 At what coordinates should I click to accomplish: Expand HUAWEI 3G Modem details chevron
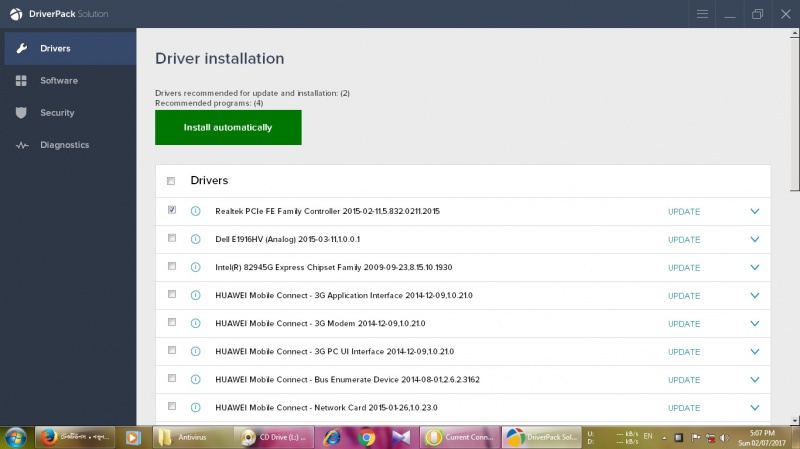coord(755,323)
